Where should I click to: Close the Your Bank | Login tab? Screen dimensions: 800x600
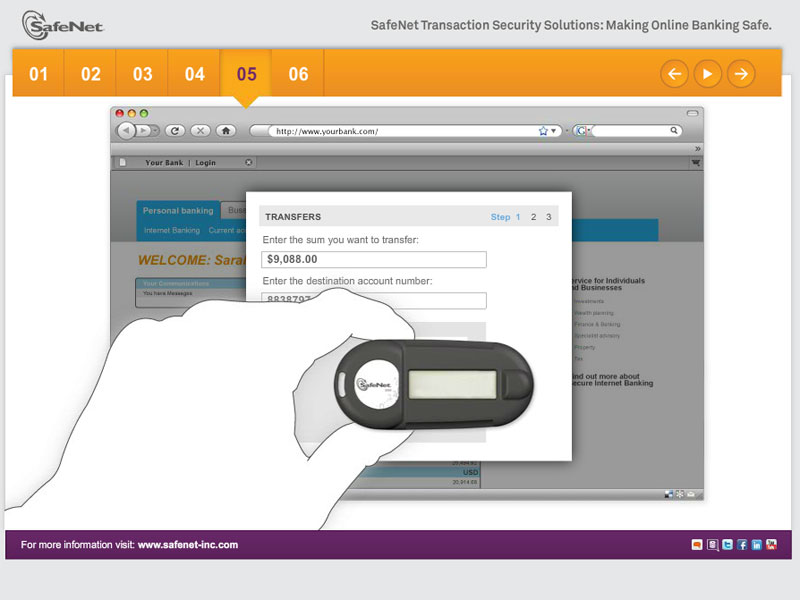pyautogui.click(x=248, y=162)
